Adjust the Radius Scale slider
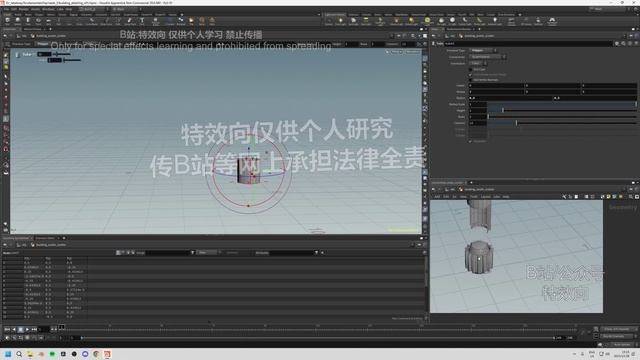The image size is (640, 360). point(562,104)
